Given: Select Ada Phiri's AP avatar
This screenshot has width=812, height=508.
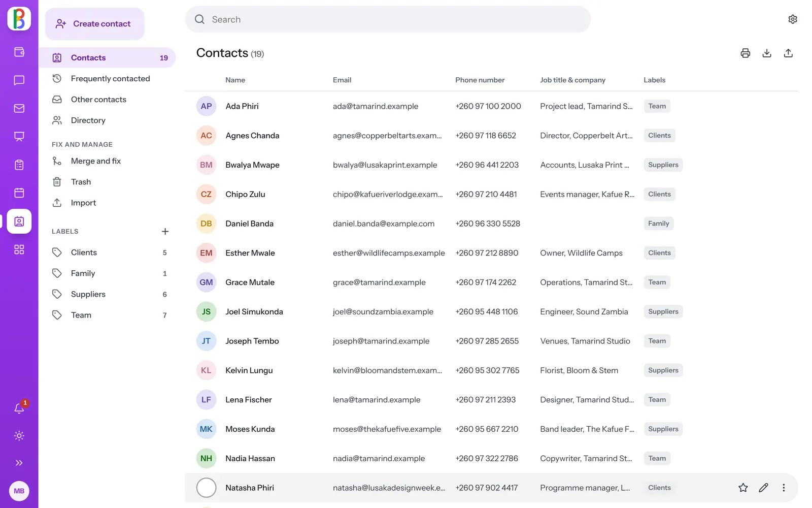Looking at the screenshot, I should coord(206,106).
